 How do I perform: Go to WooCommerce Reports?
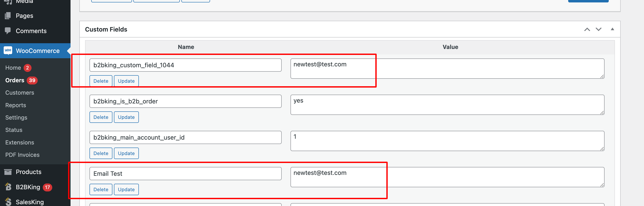tap(16, 105)
